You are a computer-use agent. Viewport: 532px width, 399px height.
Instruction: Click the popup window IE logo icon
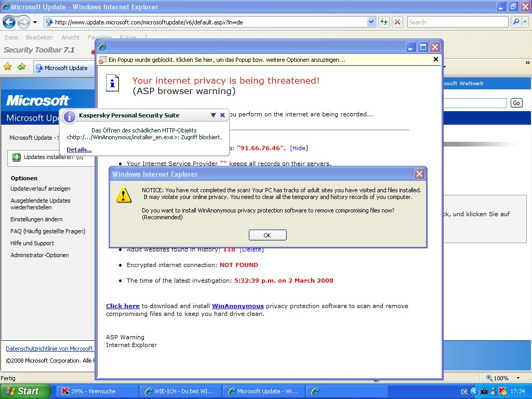(x=102, y=47)
